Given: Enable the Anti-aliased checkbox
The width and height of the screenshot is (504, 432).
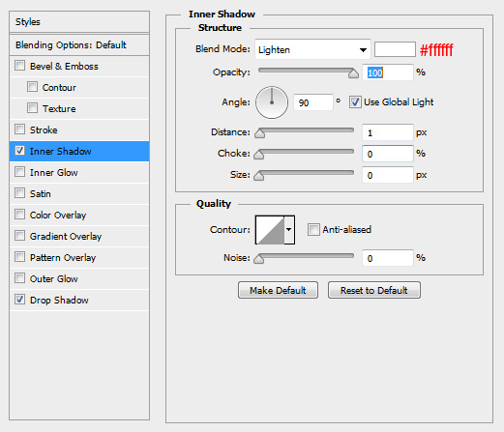Looking at the screenshot, I should coord(313,230).
